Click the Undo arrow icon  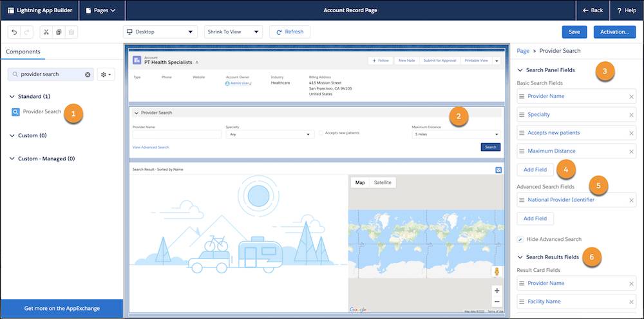14,32
